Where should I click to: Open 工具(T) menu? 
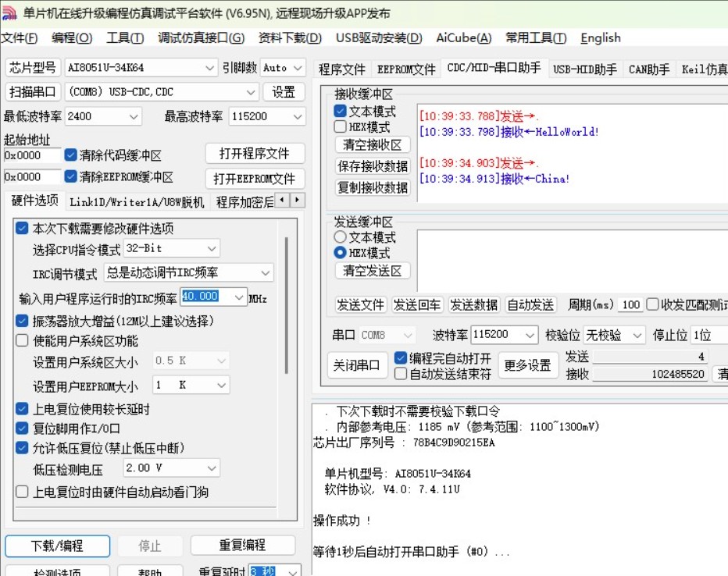[x=125, y=38]
